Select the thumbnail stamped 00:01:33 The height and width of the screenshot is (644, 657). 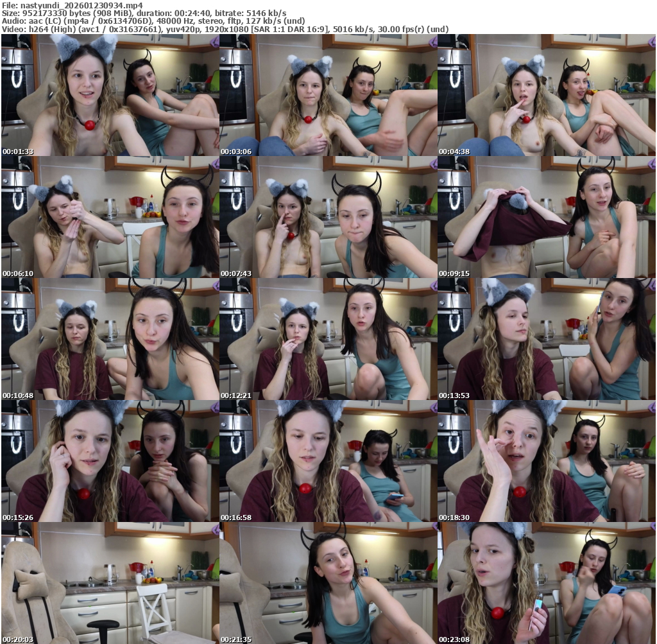point(110,95)
